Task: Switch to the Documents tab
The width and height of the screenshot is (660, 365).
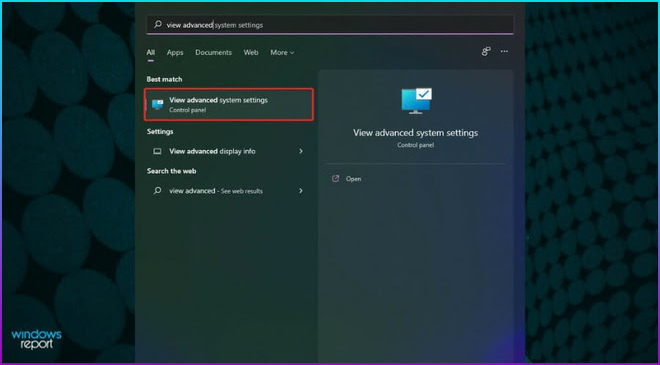Action: pyautogui.click(x=213, y=53)
